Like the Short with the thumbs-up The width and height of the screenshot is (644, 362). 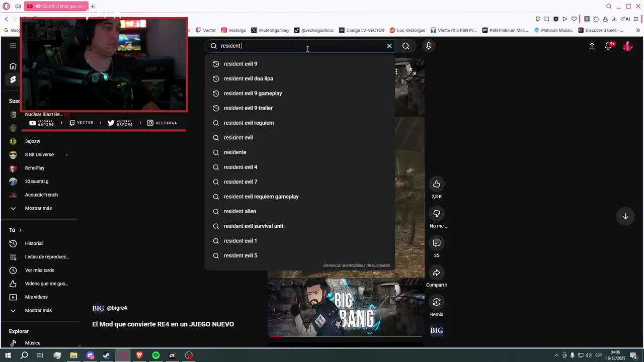[x=437, y=184]
